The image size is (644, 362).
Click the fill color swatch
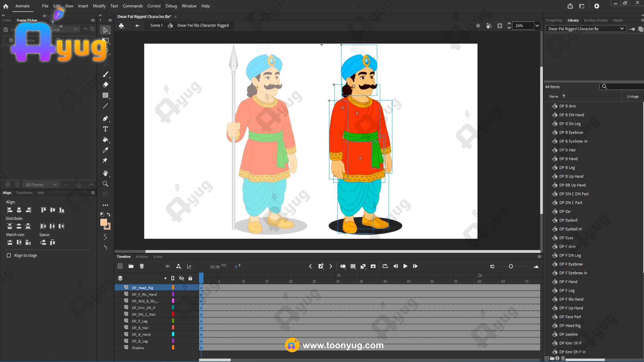[104, 223]
